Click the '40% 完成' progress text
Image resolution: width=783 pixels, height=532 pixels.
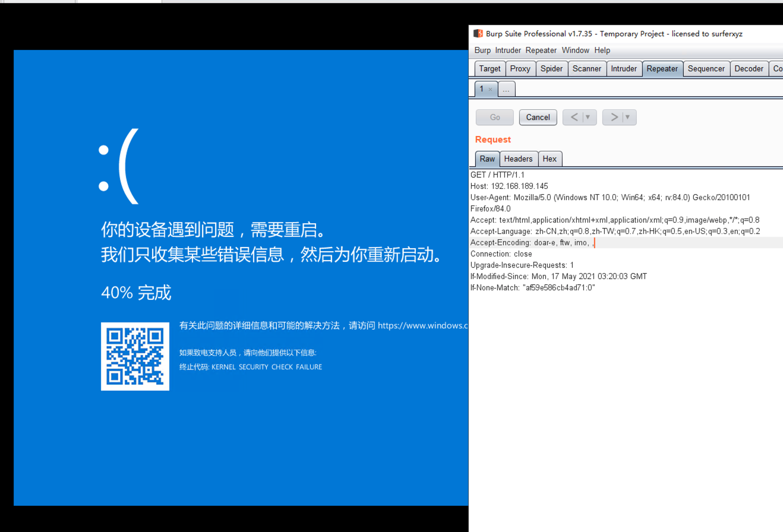click(136, 292)
